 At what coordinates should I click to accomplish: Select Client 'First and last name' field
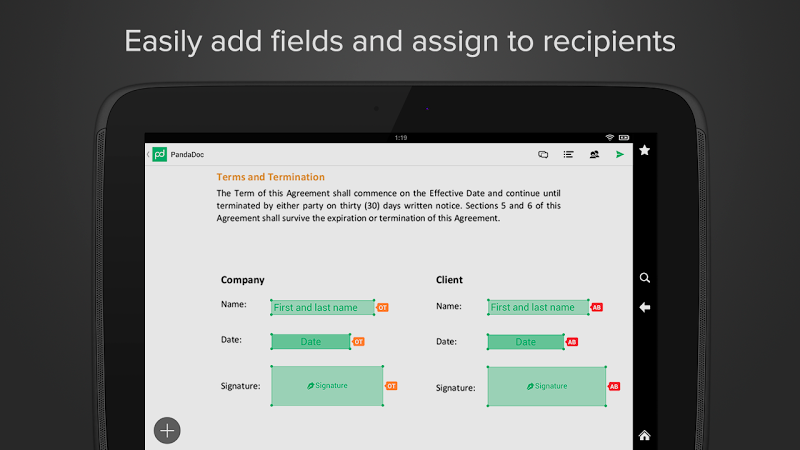pyautogui.click(x=538, y=307)
